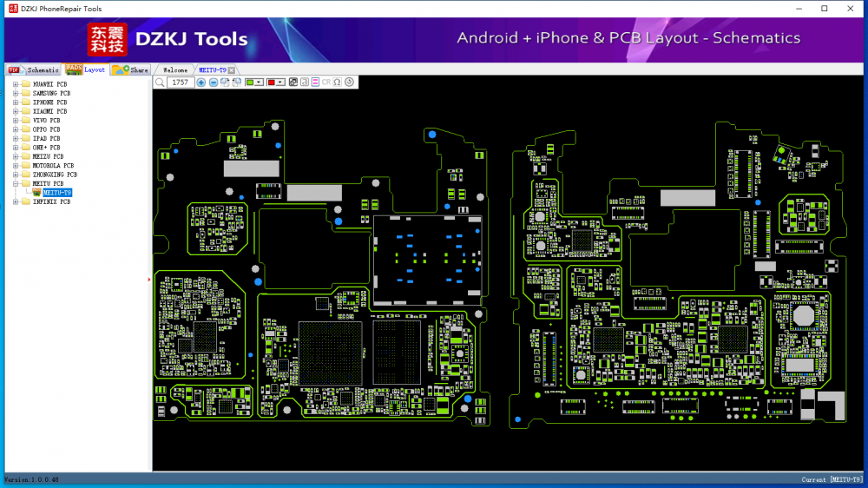Click the XIAOMI PCB folder icon
868x488 pixels.
pyautogui.click(x=25, y=111)
